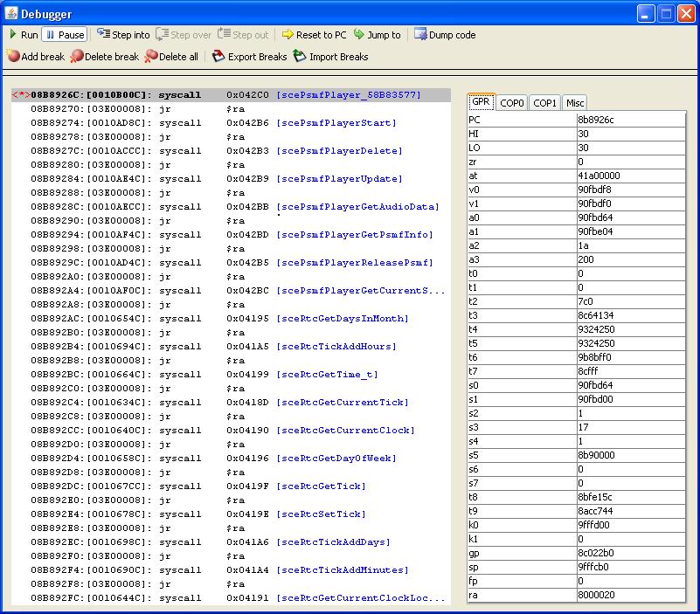700x614 pixels.
Task: Select sceRtcTickAddDays line
Action: pos(231,542)
